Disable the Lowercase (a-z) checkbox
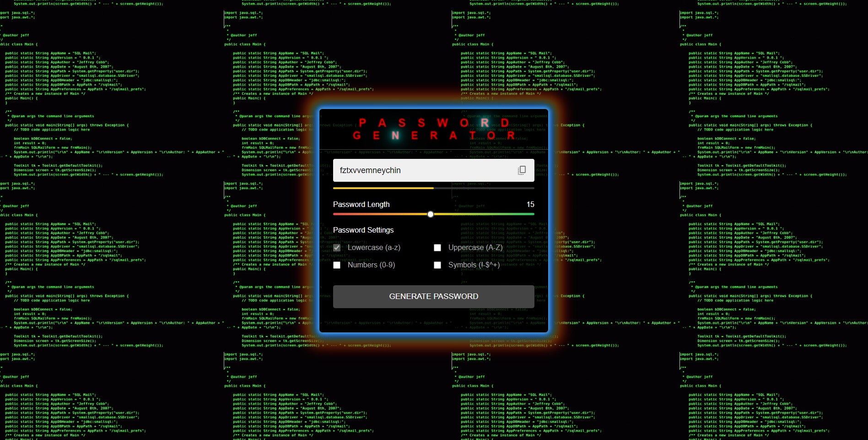Image resolution: width=868 pixels, height=440 pixels. (337, 247)
